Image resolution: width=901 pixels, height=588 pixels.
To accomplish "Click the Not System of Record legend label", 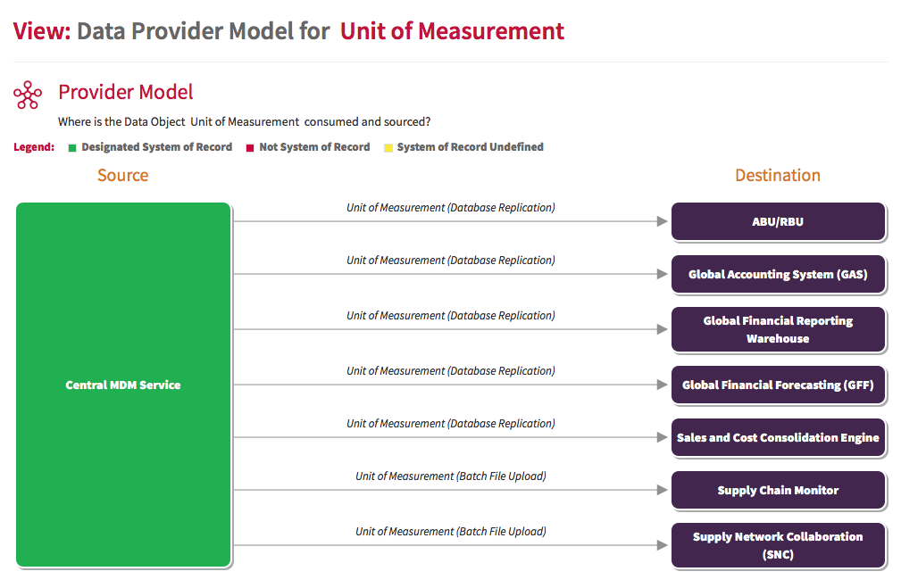I will point(314,147).
